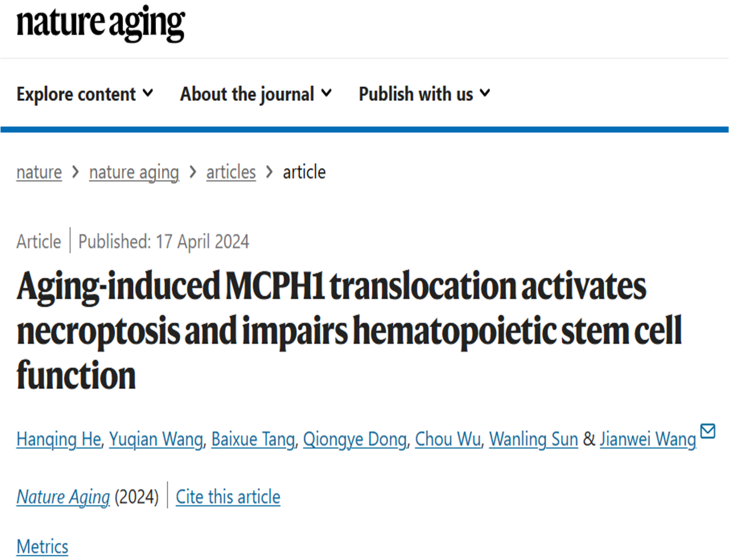
Task: Select author Yuqian Wang
Action: pyautogui.click(x=156, y=439)
